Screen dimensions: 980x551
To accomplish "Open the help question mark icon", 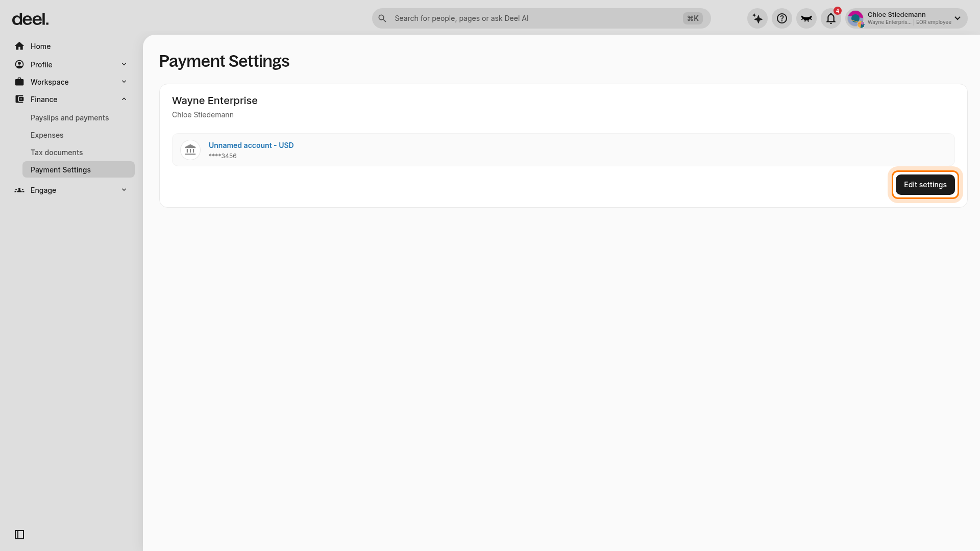I will (x=782, y=18).
